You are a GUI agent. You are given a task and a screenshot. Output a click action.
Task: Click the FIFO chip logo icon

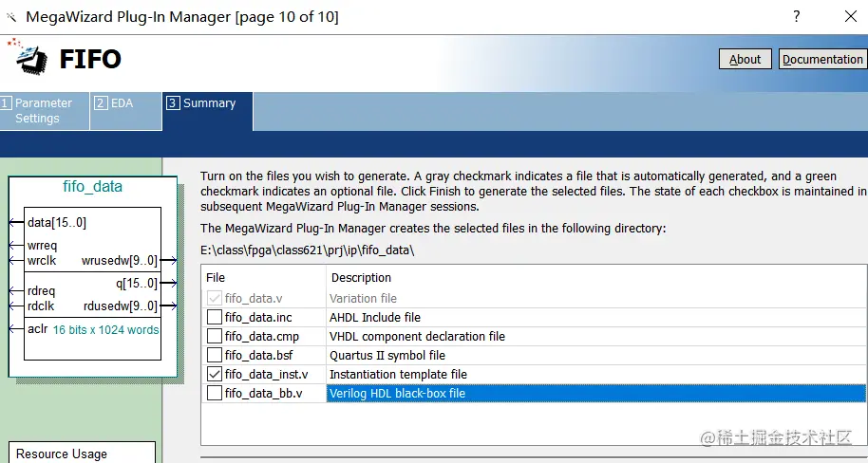click(x=28, y=56)
